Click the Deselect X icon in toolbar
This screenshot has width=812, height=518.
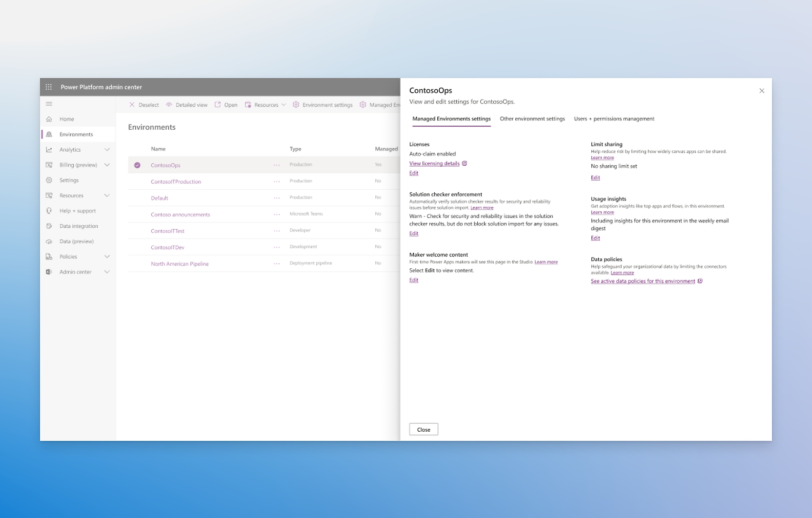(132, 104)
